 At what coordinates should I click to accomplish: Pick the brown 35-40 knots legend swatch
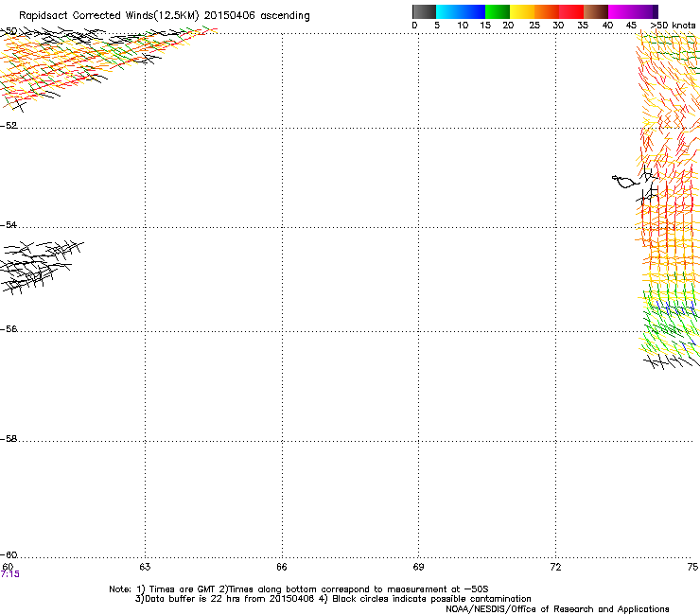pos(596,11)
